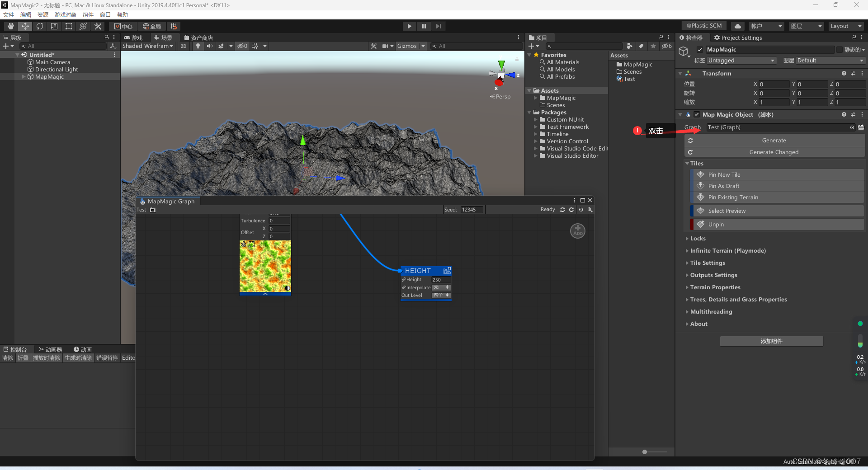868x470 pixels.
Task: Click the 添加组件 button
Action: [771, 341]
